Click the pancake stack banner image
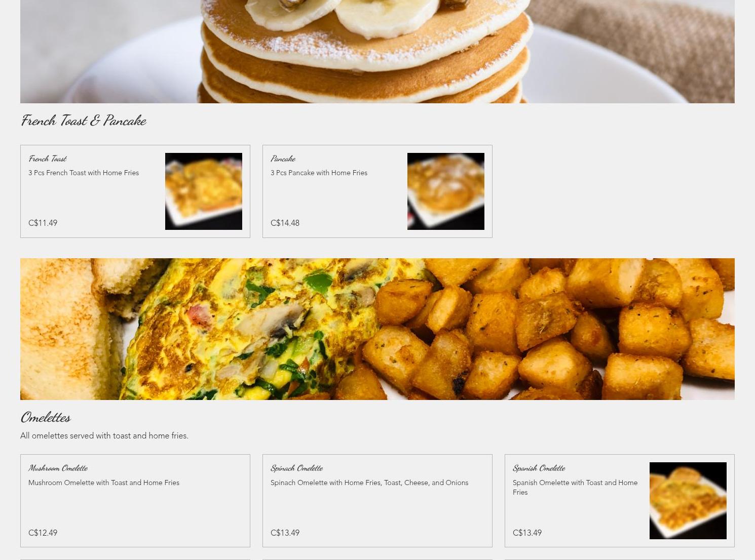Screen dimensions: 755x560 377,52
